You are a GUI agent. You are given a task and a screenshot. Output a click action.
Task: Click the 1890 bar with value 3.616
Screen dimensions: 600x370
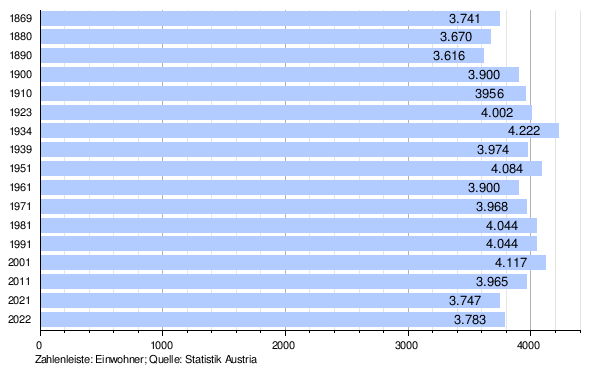[262, 55]
